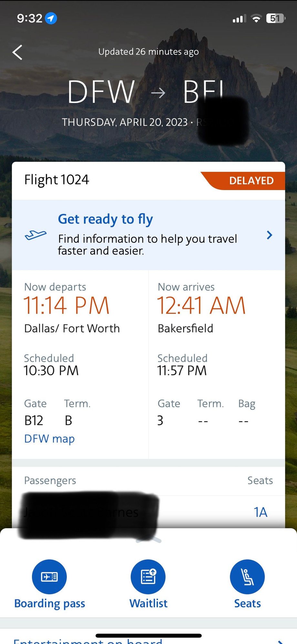Tap the Boarding pass label

[50, 604]
